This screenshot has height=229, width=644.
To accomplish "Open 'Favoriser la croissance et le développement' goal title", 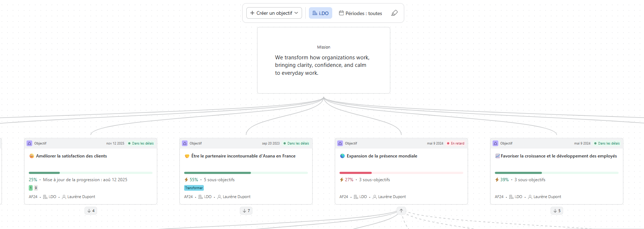I will [559, 156].
